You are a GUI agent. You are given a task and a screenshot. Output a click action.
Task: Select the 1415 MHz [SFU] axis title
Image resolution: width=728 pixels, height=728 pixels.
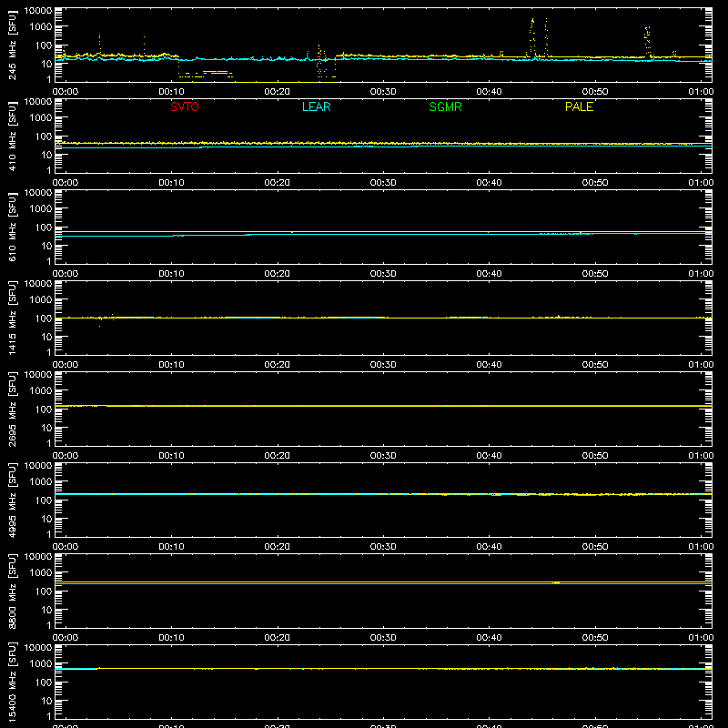pyautogui.click(x=13, y=318)
